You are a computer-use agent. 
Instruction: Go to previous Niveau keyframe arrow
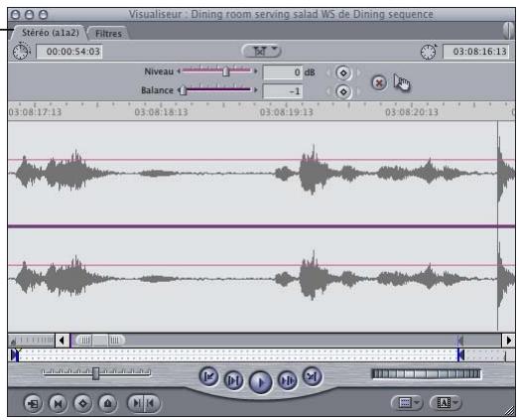coord(328,72)
